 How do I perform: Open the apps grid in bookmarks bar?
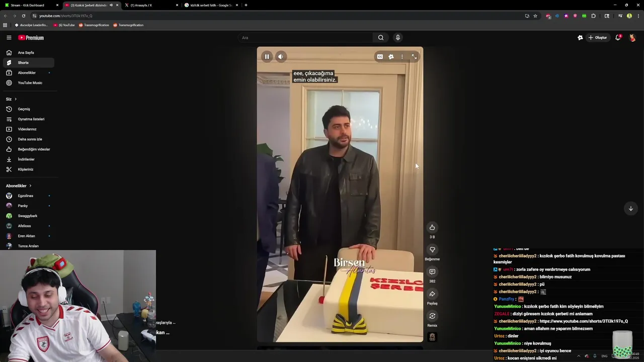5,25
